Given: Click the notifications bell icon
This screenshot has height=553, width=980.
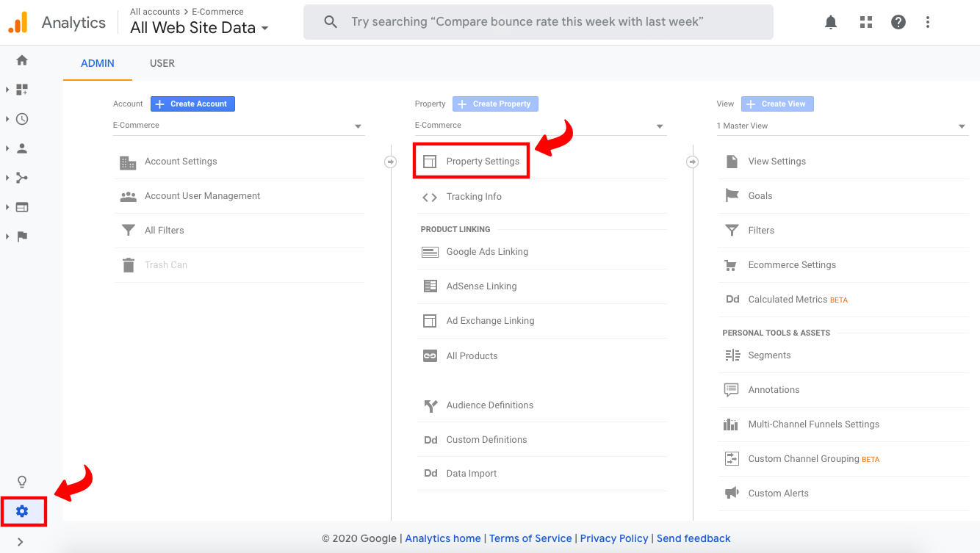Looking at the screenshot, I should 830,22.
